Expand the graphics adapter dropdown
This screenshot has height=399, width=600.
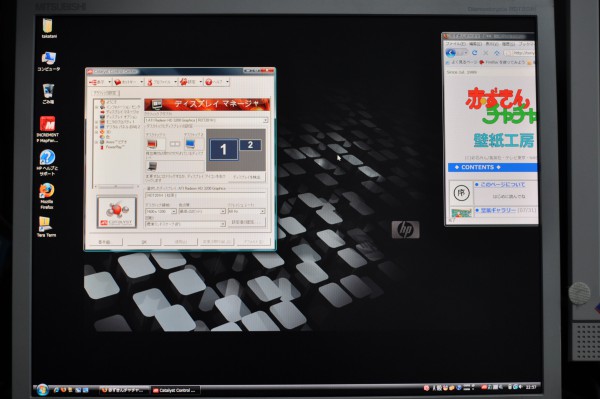pos(206,120)
